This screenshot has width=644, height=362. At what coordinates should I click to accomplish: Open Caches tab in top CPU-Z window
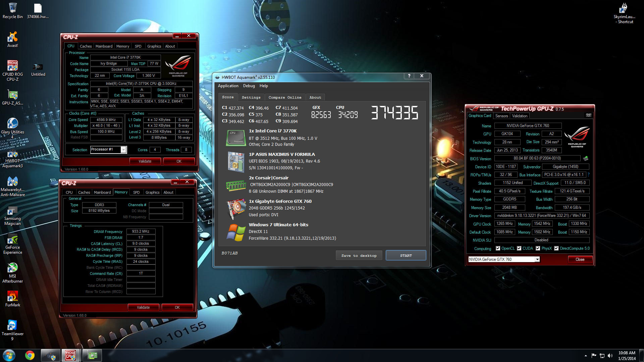86,46
